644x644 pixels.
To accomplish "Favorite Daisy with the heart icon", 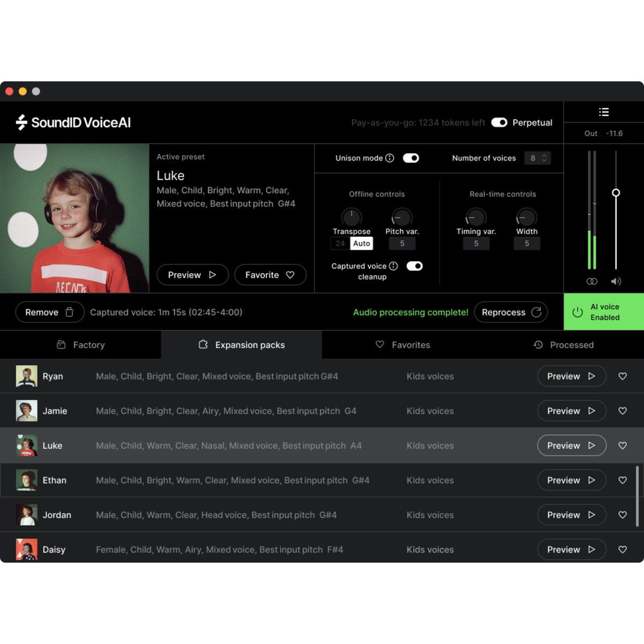I will [623, 549].
